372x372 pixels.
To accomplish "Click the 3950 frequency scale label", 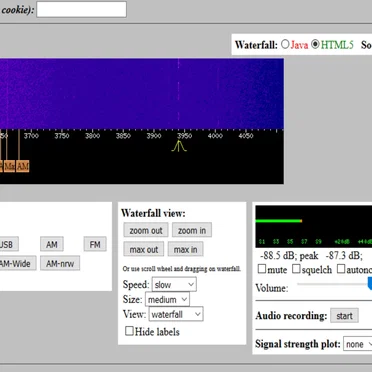I will (184, 136).
